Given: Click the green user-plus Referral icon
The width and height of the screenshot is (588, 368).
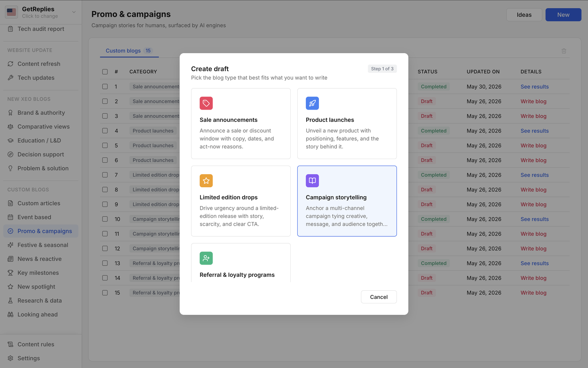Looking at the screenshot, I should [206, 258].
